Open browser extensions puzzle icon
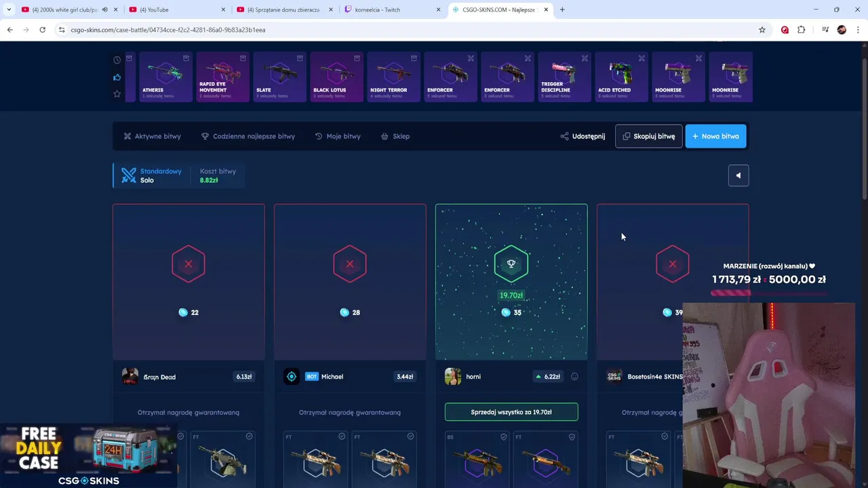This screenshot has height=488, width=868. (802, 30)
